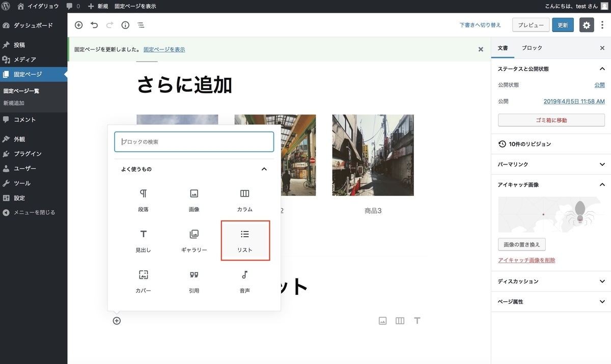The width and height of the screenshot is (611, 364).
Task: Insert a ギャラリー gallery block
Action: pyautogui.click(x=194, y=241)
